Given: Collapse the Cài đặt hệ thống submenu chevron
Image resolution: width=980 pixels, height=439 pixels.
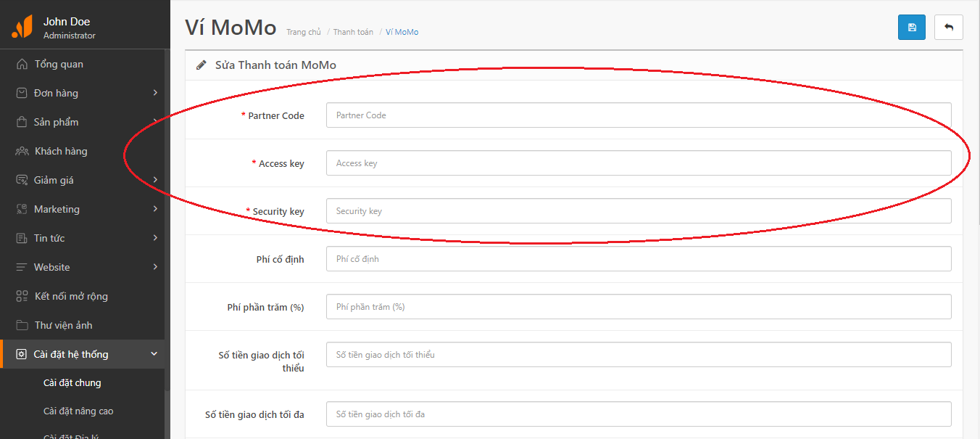Looking at the screenshot, I should (x=154, y=354).
